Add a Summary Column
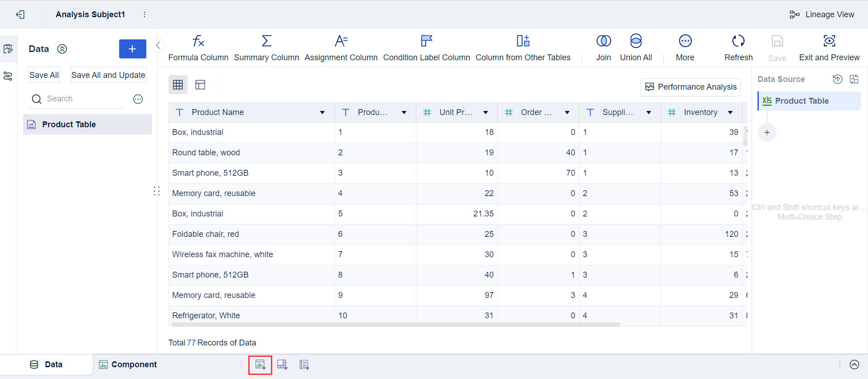The height and width of the screenshot is (379, 868). click(x=266, y=41)
